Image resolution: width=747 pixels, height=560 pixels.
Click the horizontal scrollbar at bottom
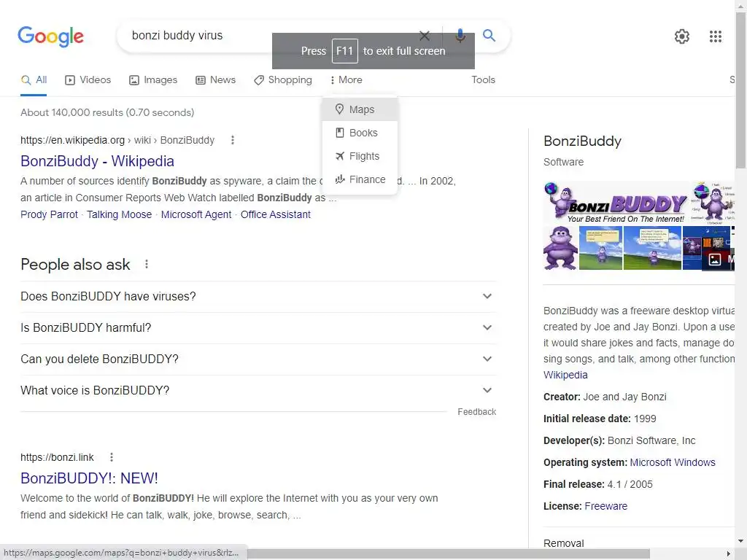(x=448, y=553)
